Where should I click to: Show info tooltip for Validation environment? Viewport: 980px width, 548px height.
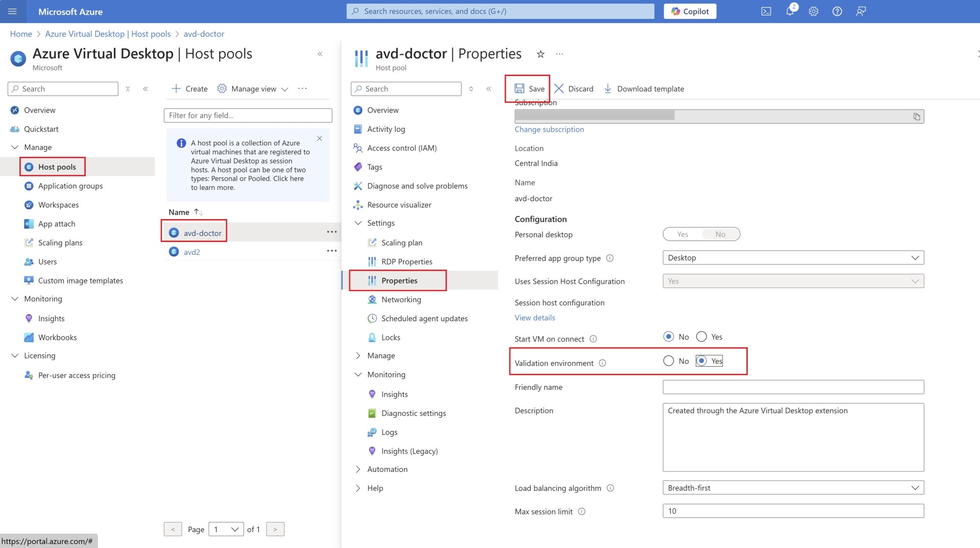602,363
